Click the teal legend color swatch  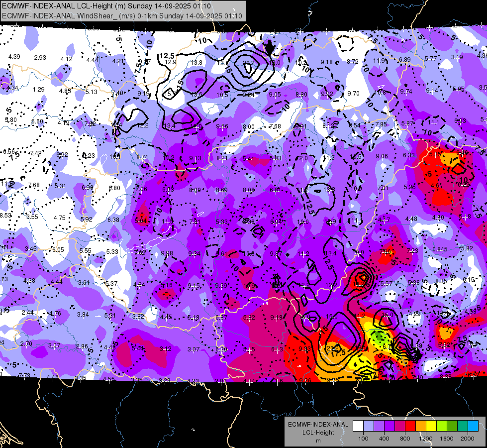pyautogui.click(x=463, y=426)
